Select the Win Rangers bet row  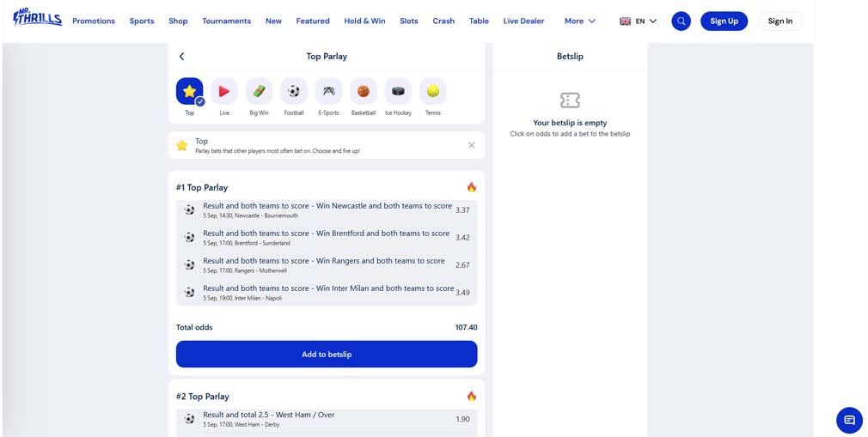[327, 265]
